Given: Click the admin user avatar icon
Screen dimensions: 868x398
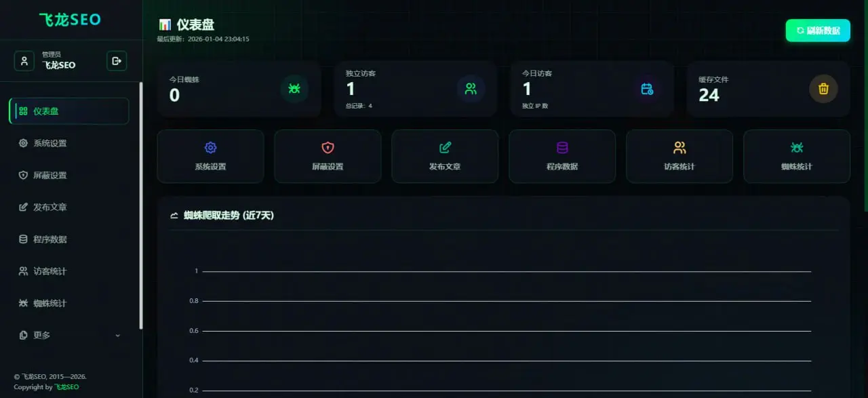Looking at the screenshot, I should click(x=24, y=61).
